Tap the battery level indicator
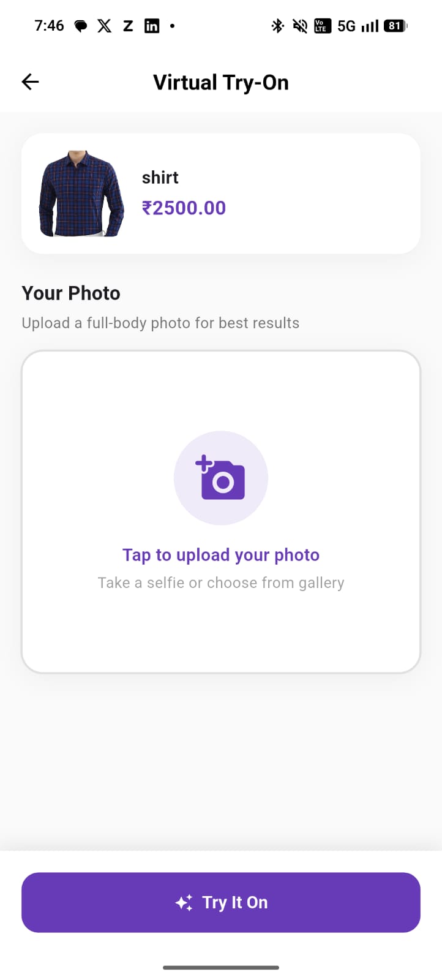This screenshot has height=980, width=442. pos(395,26)
